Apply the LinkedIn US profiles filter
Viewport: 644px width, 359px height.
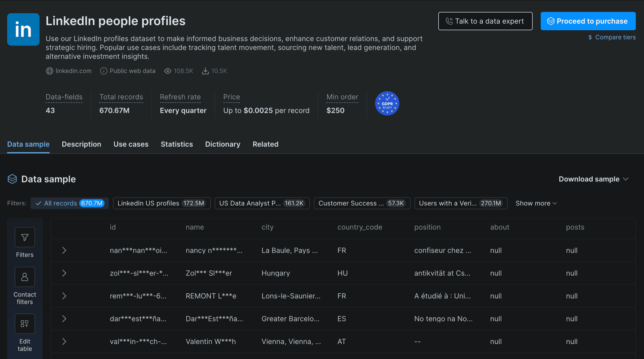(x=162, y=203)
